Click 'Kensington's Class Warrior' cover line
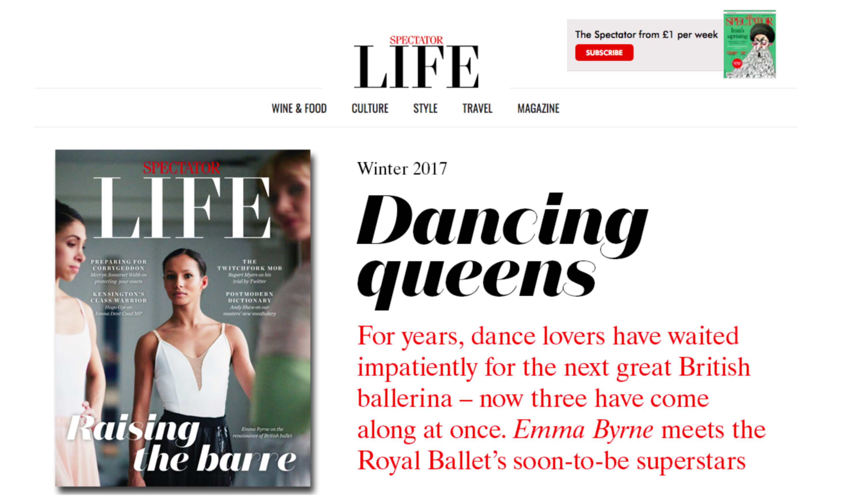 click(119, 297)
